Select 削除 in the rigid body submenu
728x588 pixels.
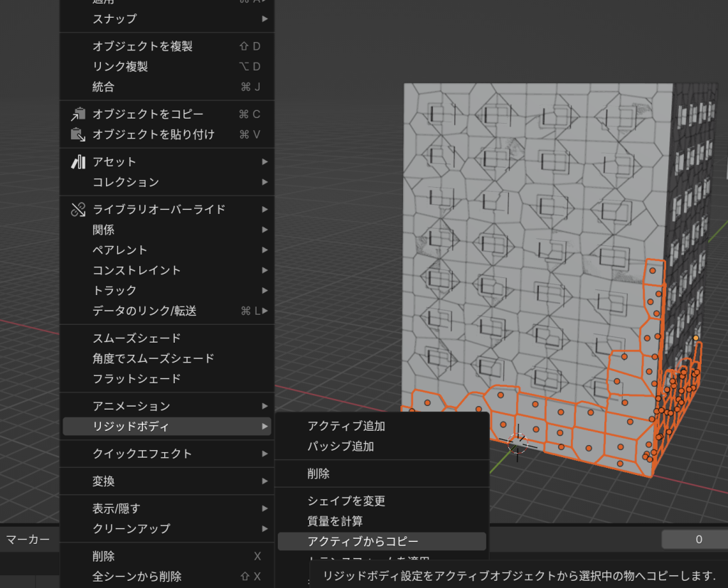(318, 474)
